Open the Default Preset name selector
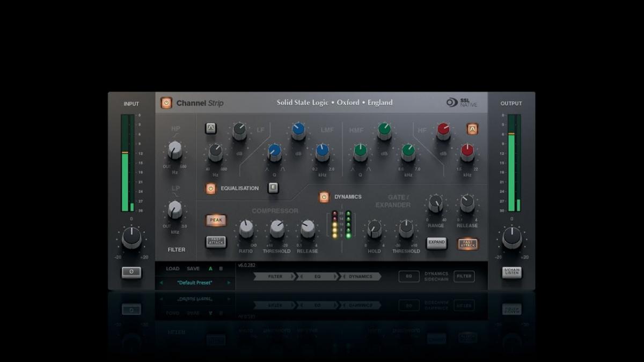The height and width of the screenshot is (362, 644). 195,283
